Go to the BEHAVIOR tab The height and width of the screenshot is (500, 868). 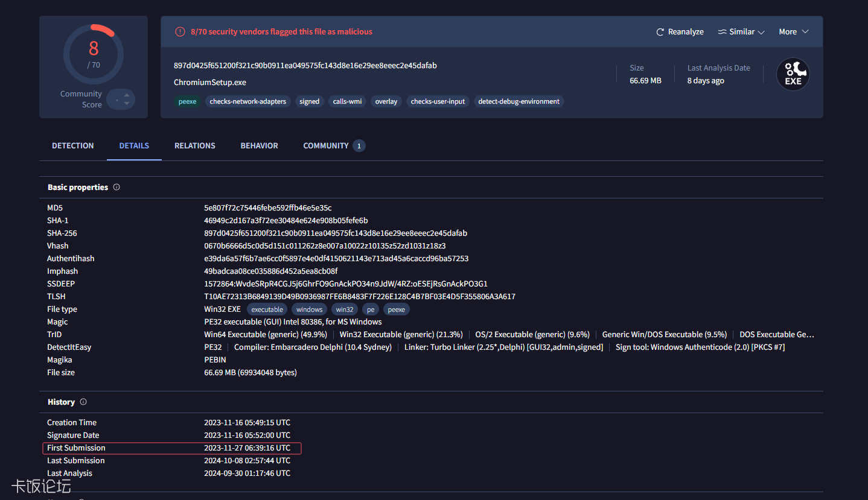click(x=260, y=146)
